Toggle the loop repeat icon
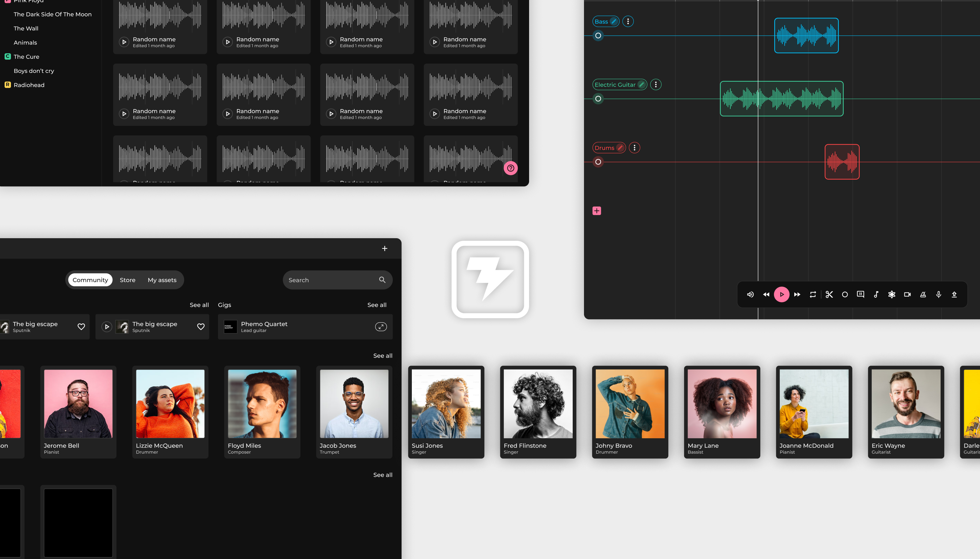Viewport: 980px width, 559px height. (x=813, y=294)
